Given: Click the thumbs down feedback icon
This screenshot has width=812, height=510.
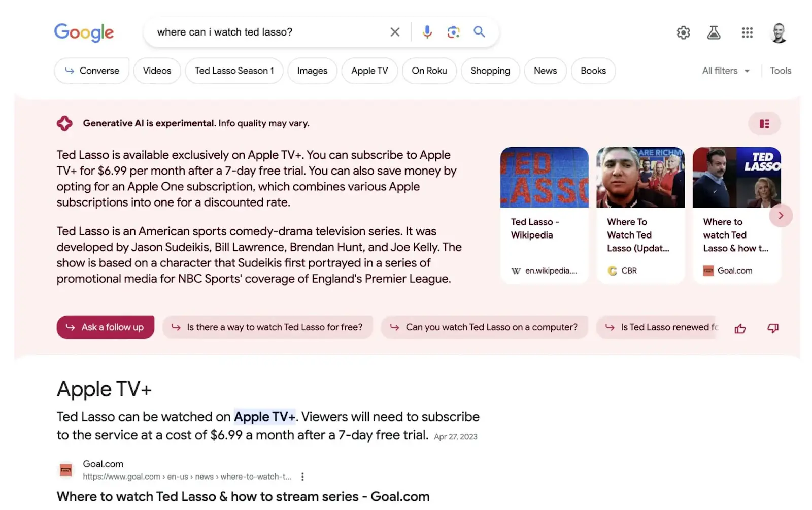Looking at the screenshot, I should pyautogui.click(x=773, y=328).
